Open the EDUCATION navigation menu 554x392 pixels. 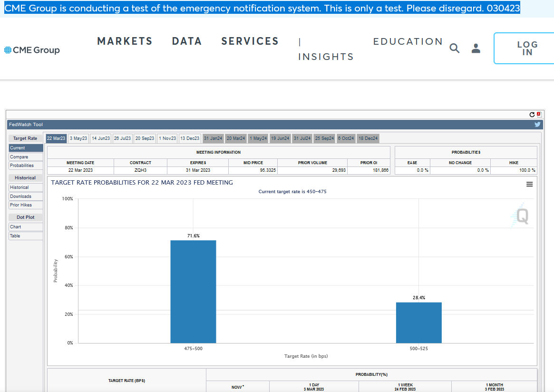(x=408, y=41)
